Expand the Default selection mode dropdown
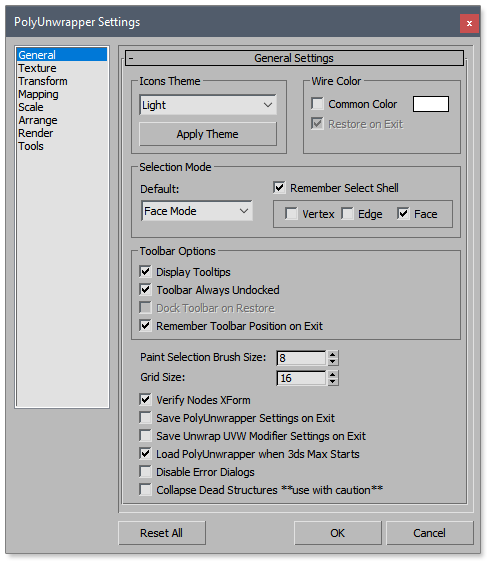 pyautogui.click(x=197, y=211)
